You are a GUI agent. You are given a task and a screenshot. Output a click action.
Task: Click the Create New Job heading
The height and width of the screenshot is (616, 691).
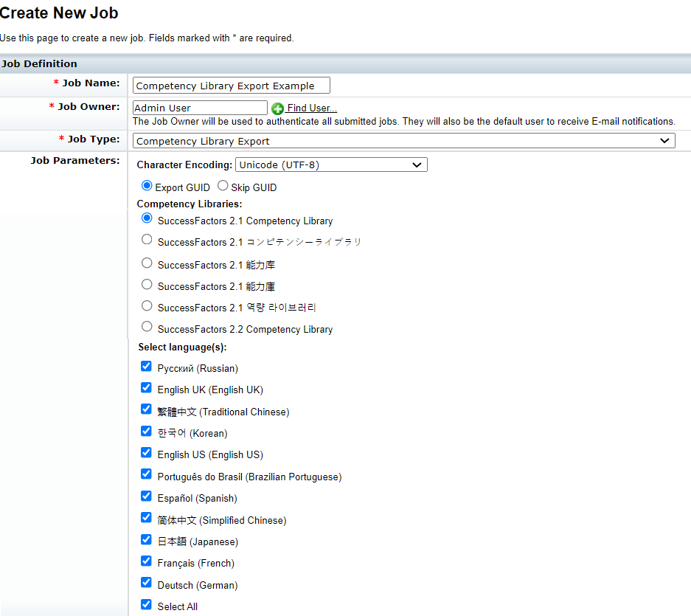pos(59,13)
